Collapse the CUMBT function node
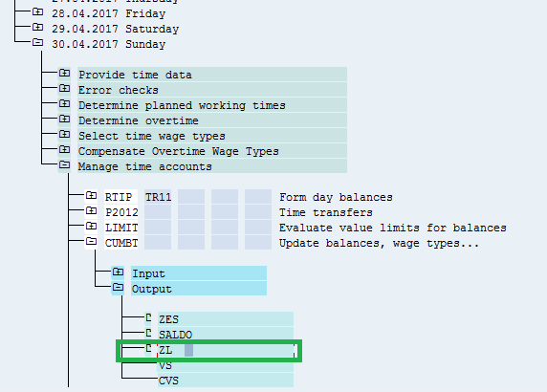The image size is (547, 392). 92,241
